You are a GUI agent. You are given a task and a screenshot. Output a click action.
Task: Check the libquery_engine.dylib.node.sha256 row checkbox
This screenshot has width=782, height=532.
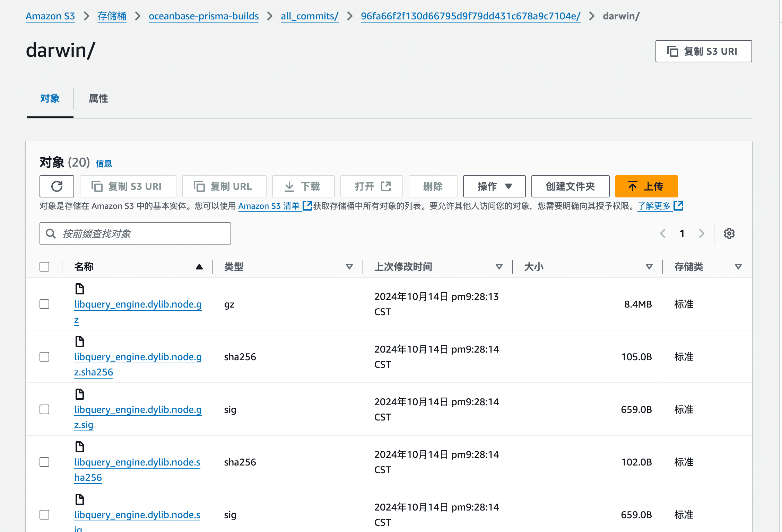pos(44,462)
